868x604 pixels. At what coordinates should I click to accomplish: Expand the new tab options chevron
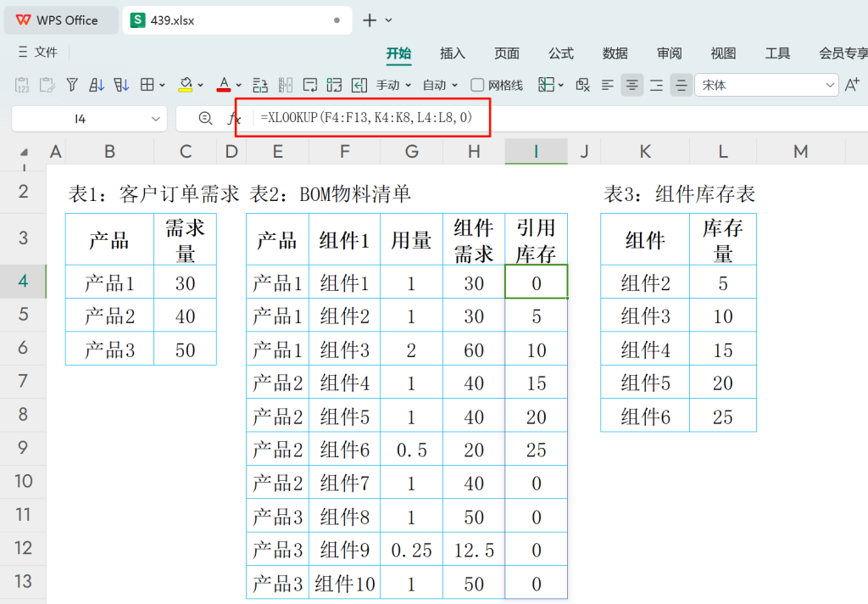[388, 20]
